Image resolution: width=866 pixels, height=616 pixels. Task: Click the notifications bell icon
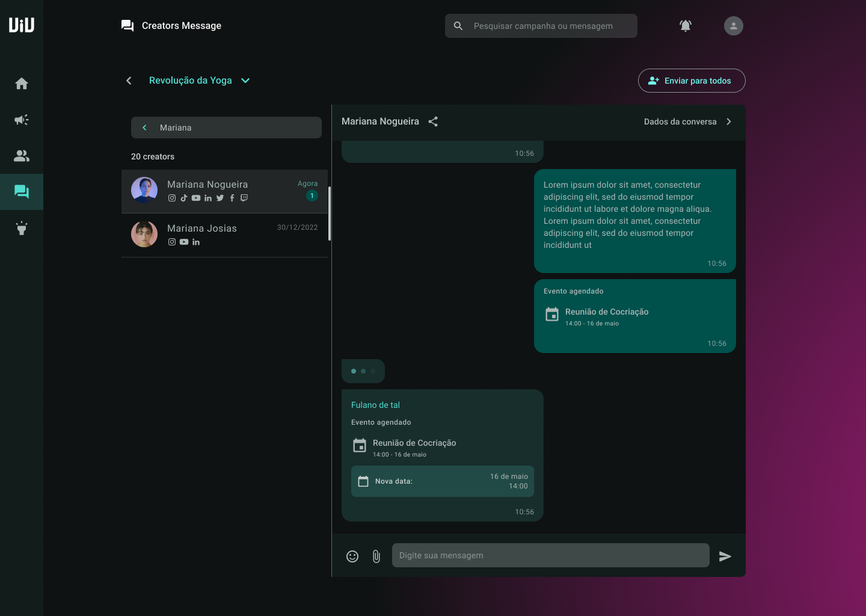point(686,26)
